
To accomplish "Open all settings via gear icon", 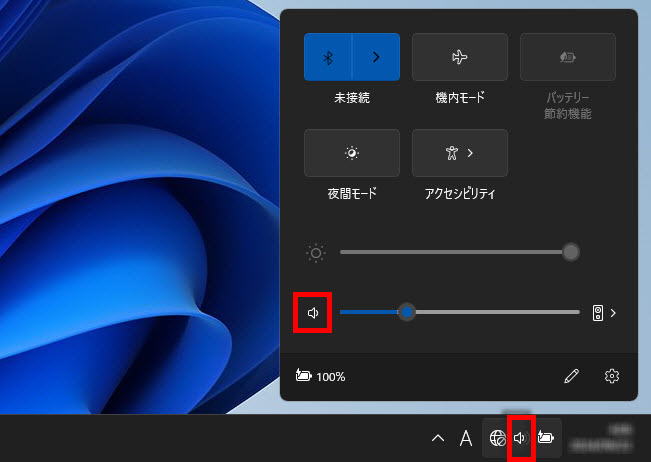I will (612, 376).
